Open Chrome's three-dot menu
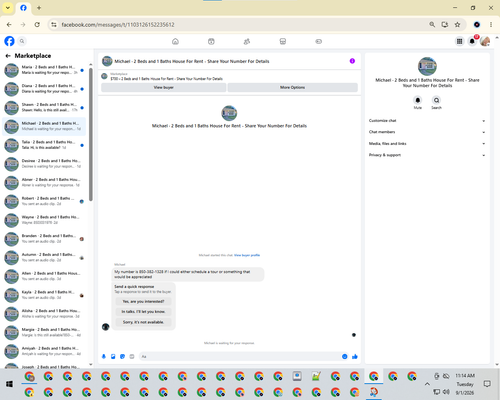The height and width of the screenshot is (400, 500). tap(491, 25)
